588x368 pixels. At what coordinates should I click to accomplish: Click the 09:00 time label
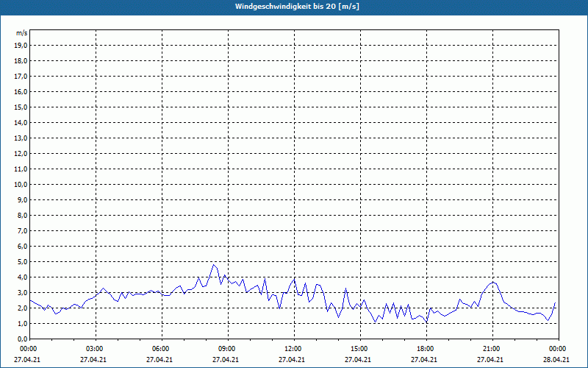[x=228, y=349]
